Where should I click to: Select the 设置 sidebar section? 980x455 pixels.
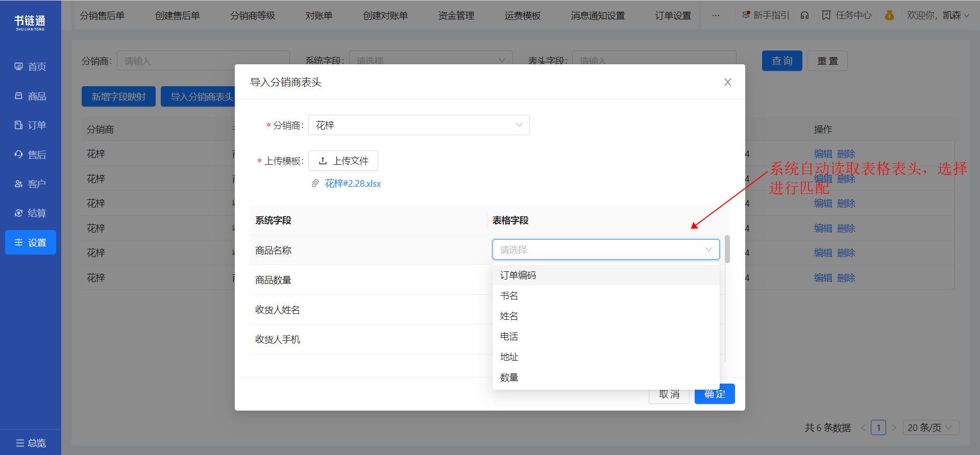30,242
